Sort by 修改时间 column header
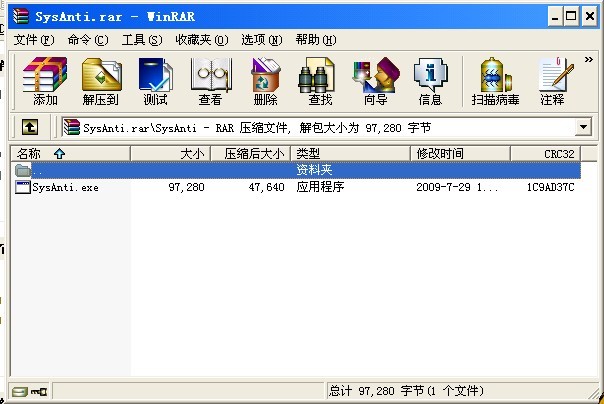This screenshot has height=404, width=604. pos(460,154)
